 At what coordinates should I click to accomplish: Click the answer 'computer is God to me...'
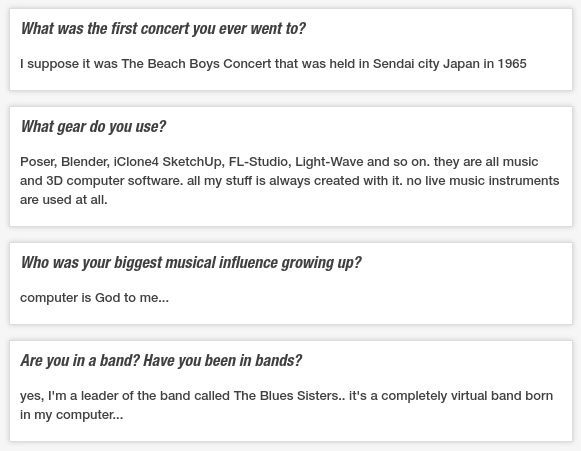[x=94, y=298]
